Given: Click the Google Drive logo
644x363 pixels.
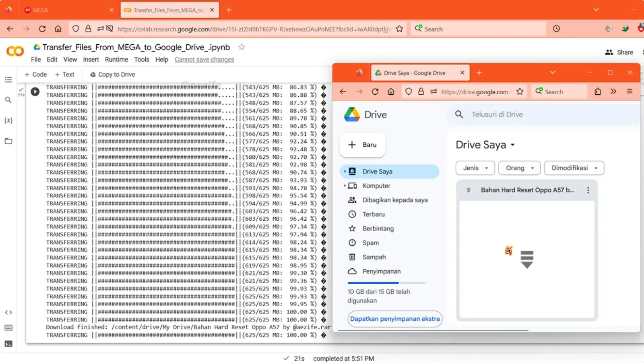Looking at the screenshot, I should pyautogui.click(x=353, y=114).
